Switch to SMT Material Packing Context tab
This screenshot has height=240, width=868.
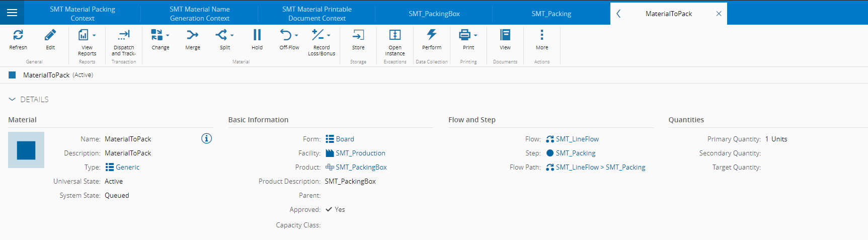tap(83, 14)
